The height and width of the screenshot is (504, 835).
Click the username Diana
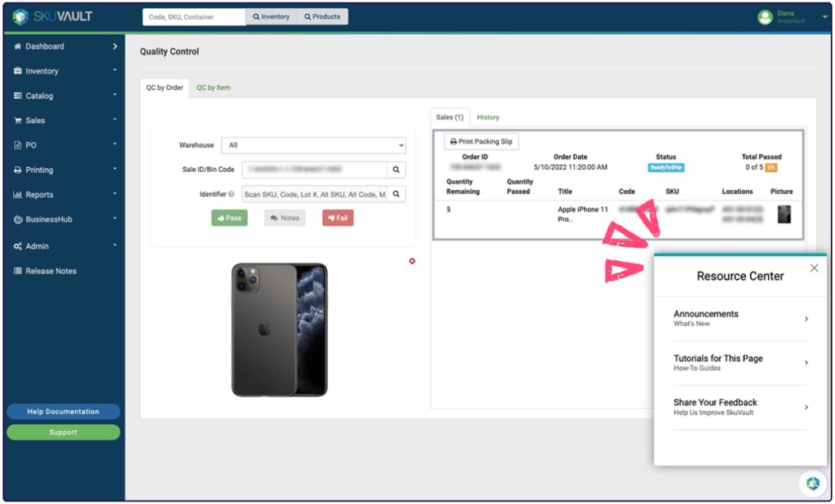tap(785, 13)
